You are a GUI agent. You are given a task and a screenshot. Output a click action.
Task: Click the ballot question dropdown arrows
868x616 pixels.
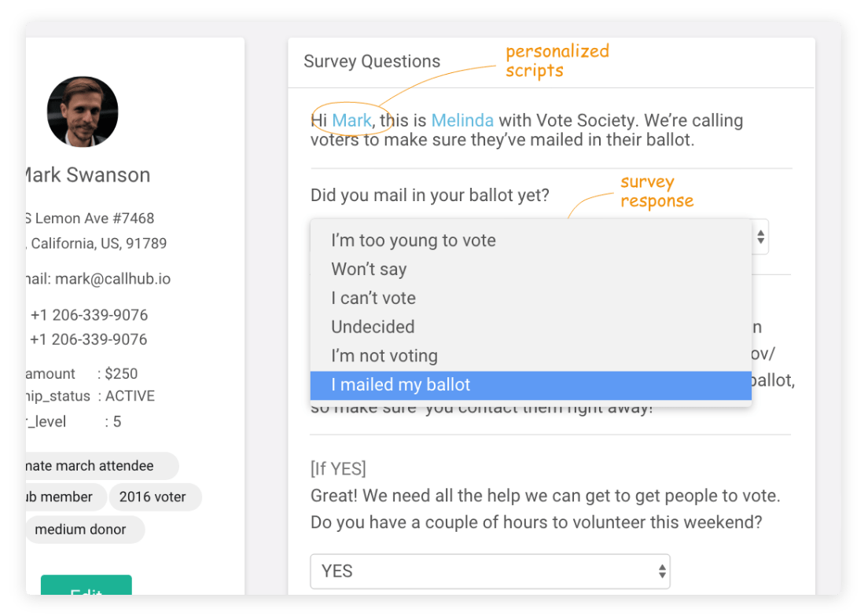[760, 237]
